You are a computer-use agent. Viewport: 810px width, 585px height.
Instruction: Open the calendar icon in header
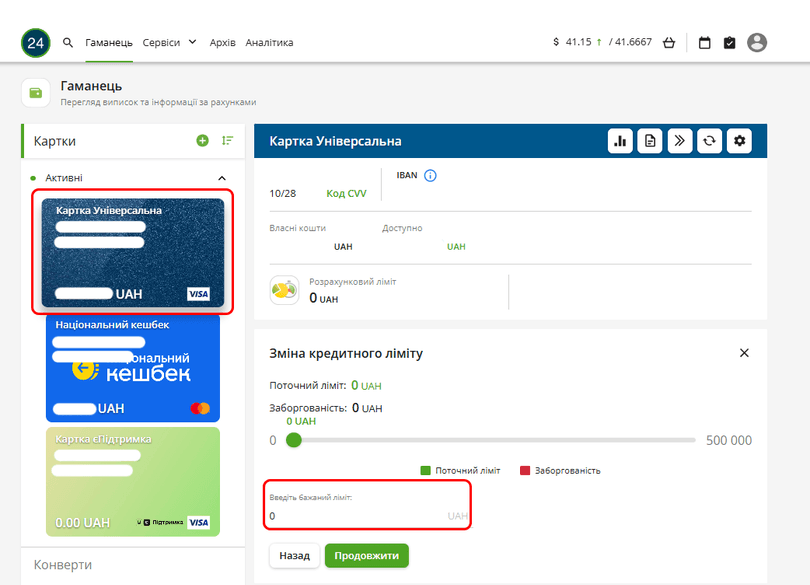pyautogui.click(x=705, y=43)
